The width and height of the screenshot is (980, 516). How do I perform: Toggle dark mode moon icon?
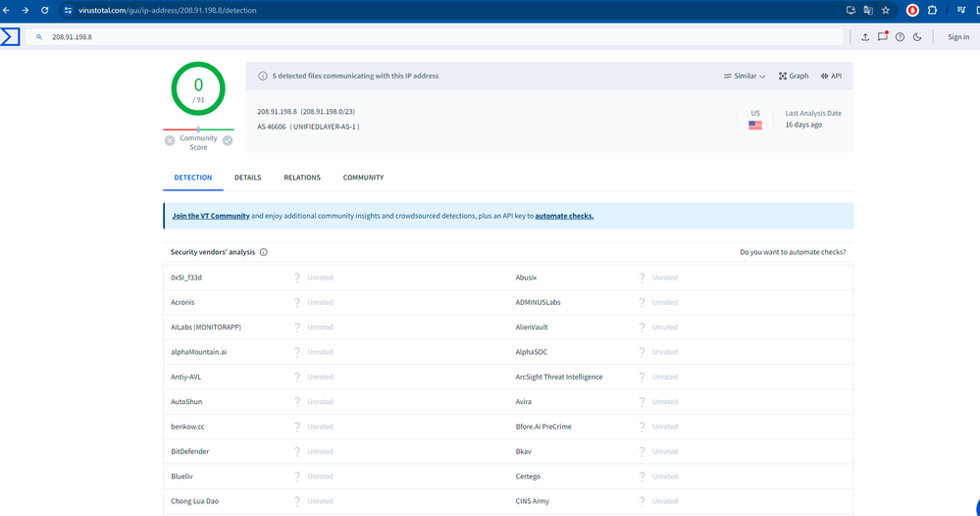pyautogui.click(x=917, y=37)
